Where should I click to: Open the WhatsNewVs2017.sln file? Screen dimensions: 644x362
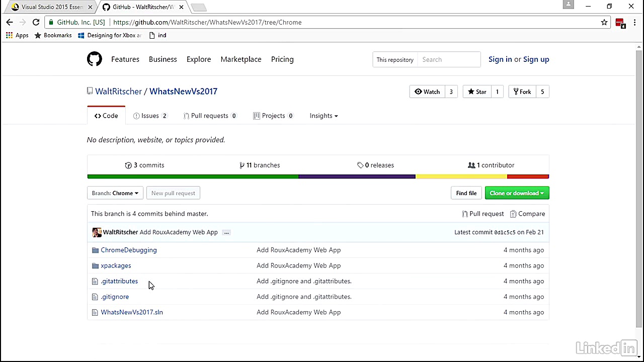tap(132, 312)
